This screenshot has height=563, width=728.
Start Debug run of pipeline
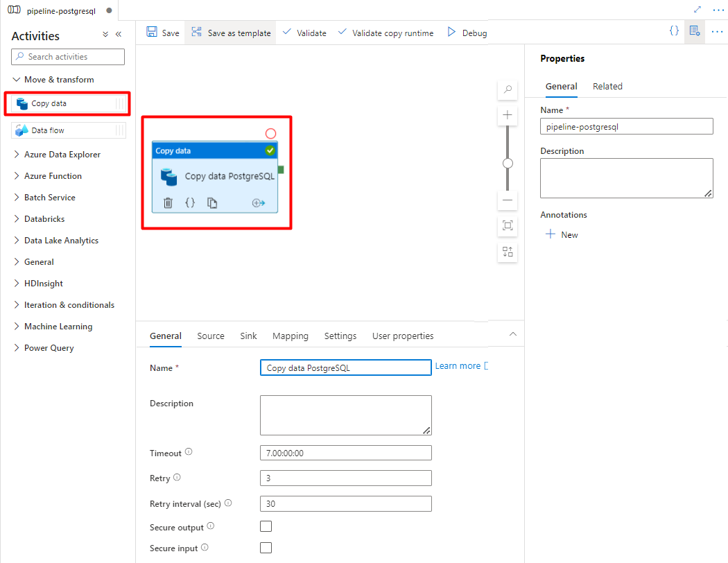467,33
